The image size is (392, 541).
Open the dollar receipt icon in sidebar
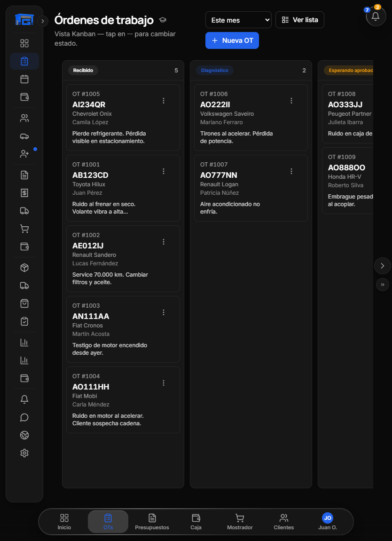(x=24, y=193)
